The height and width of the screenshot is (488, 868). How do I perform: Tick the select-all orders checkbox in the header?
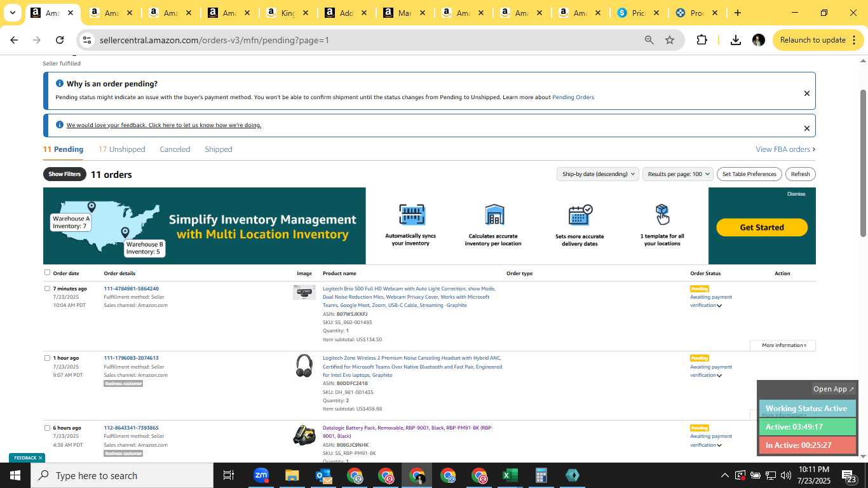tap(47, 273)
